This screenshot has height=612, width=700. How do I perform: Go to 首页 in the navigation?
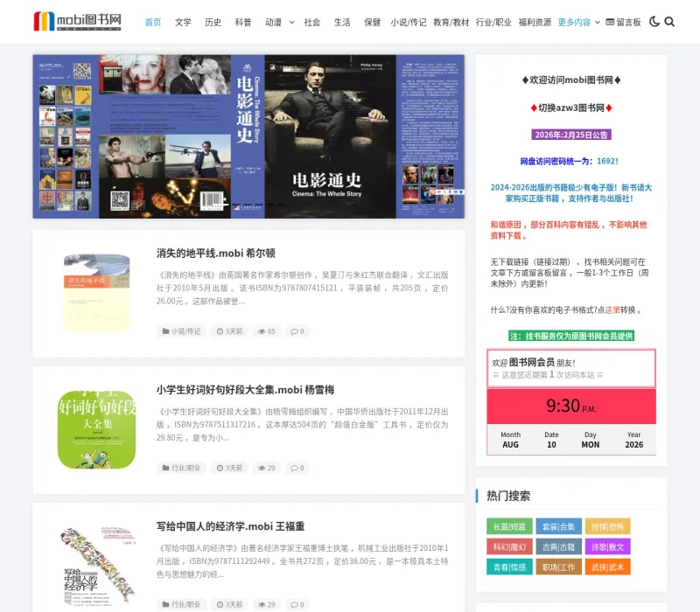point(153,22)
